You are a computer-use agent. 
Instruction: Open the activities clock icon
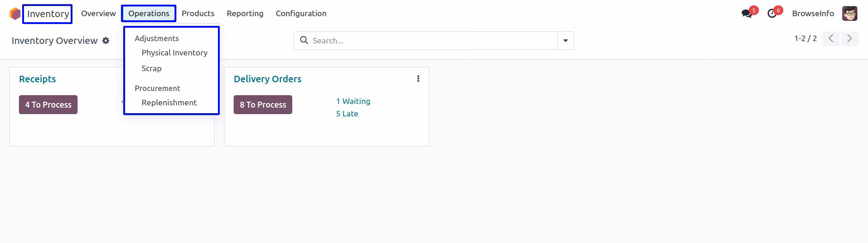click(x=772, y=13)
